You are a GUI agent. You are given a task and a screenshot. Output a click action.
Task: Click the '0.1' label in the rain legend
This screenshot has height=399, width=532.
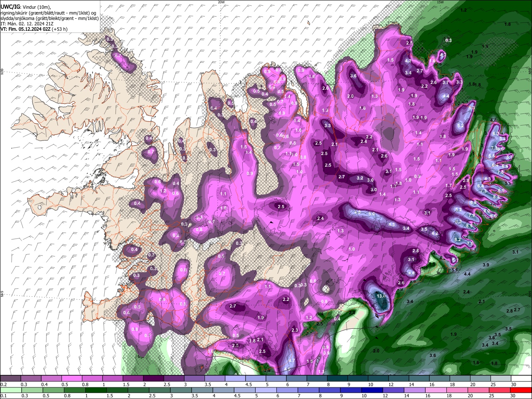point(2,396)
